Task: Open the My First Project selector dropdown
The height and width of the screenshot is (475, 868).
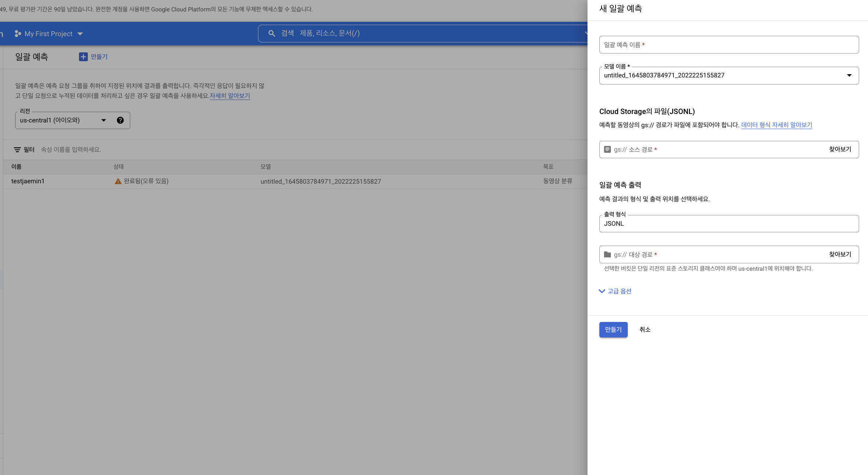Action: 80,34
